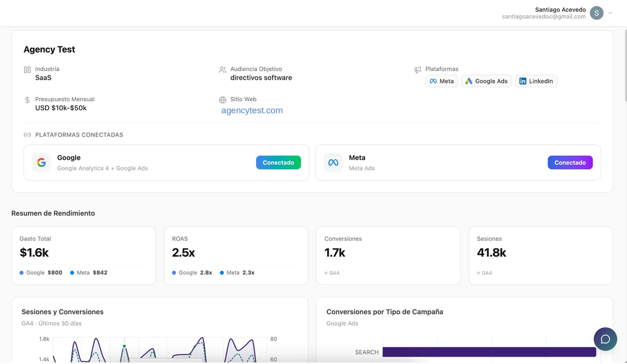
Task: Open the agencytest.com website link
Action: click(x=251, y=110)
